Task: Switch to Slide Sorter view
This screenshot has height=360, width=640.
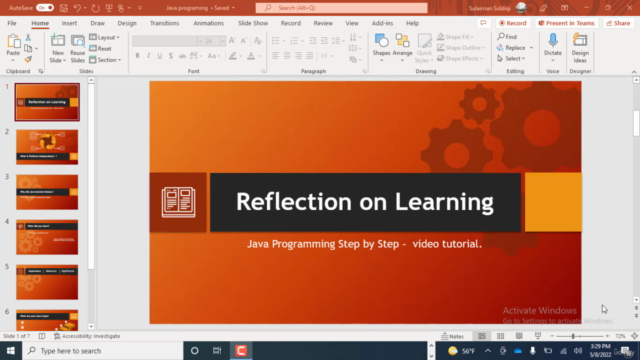Action: pyautogui.click(x=500, y=336)
